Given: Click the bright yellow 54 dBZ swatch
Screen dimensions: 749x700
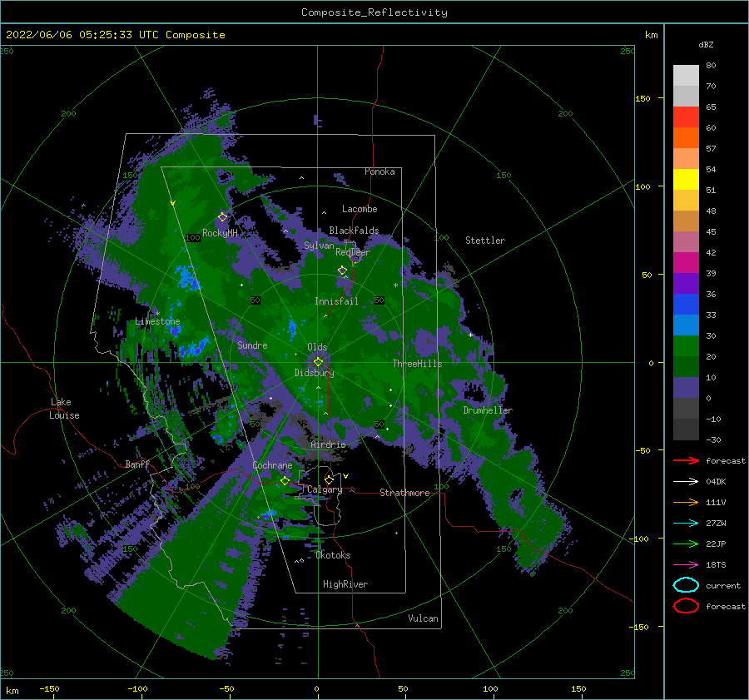Looking at the screenshot, I should pyautogui.click(x=686, y=179).
